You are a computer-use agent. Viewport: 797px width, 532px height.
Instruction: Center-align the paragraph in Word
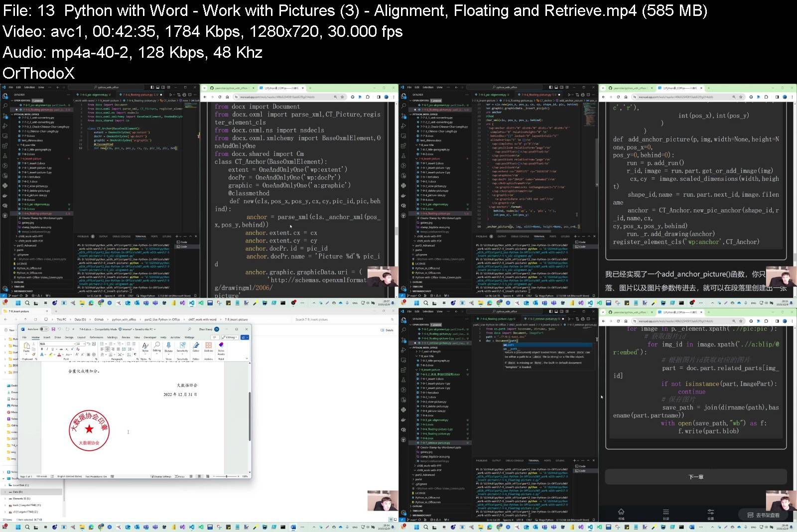point(108,349)
